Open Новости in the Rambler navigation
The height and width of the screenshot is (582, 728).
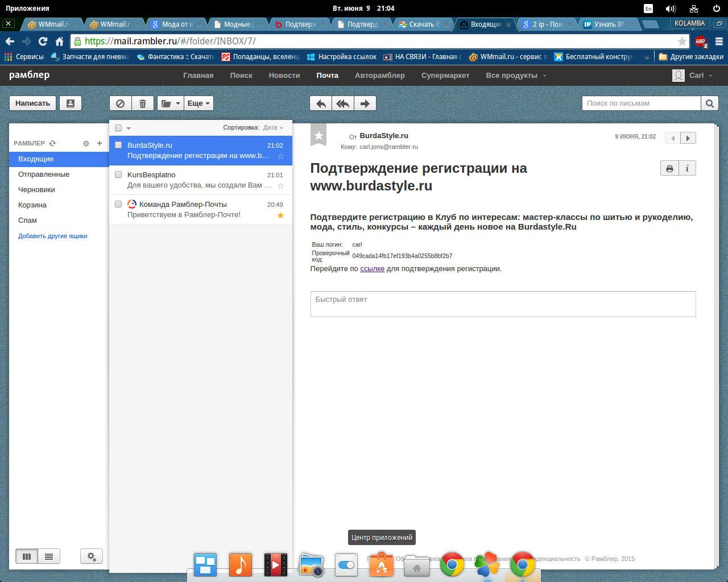tap(284, 75)
